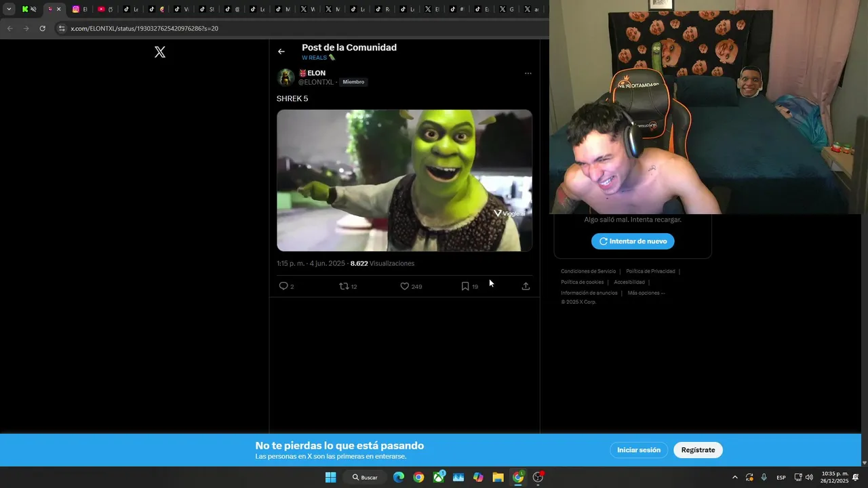This screenshot has width=868, height=488.
Task: Open the notifications bell in tray
Action: click(x=856, y=477)
